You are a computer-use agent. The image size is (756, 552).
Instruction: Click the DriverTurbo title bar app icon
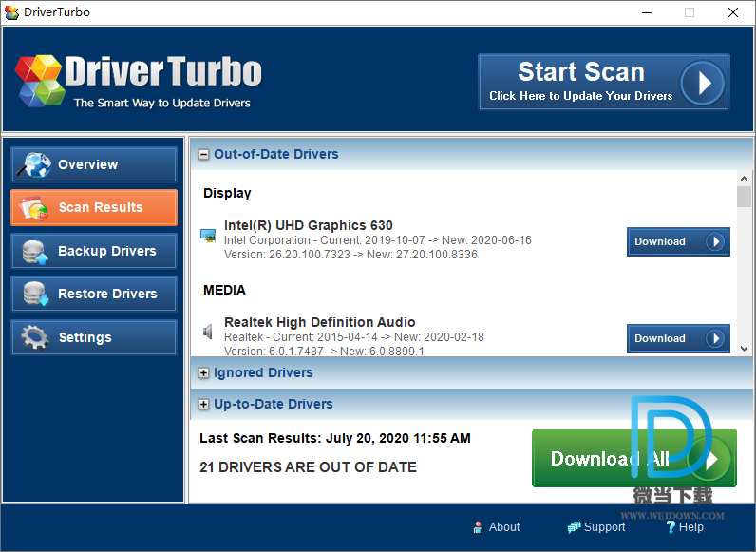click(x=11, y=12)
